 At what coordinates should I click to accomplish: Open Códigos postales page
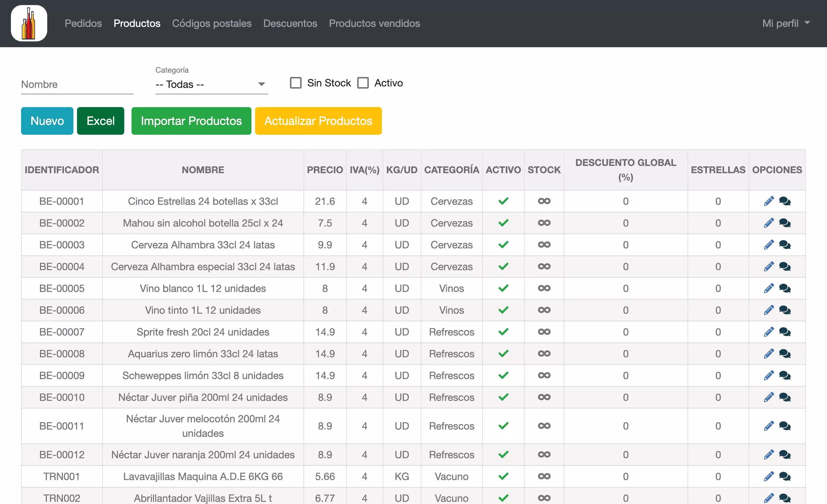(x=212, y=23)
